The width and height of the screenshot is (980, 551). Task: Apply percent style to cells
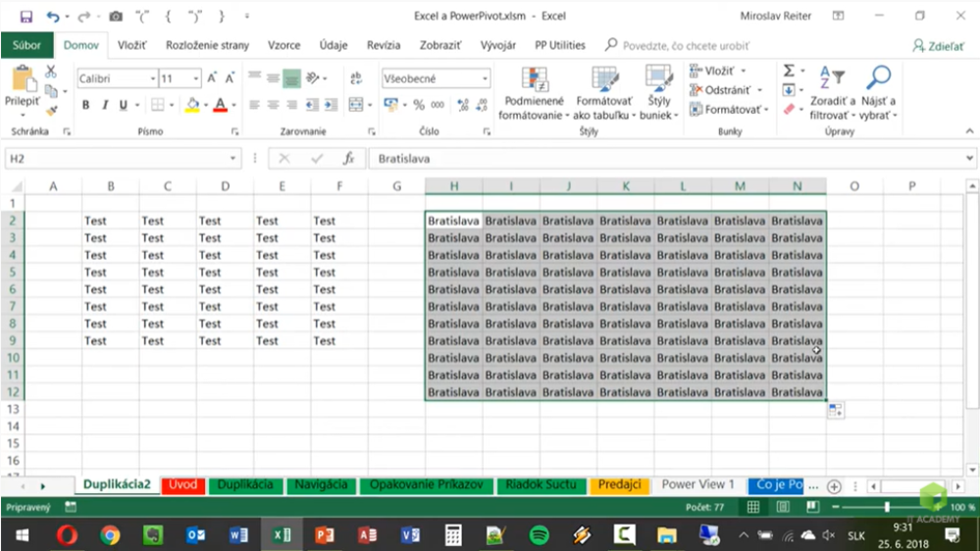(419, 105)
